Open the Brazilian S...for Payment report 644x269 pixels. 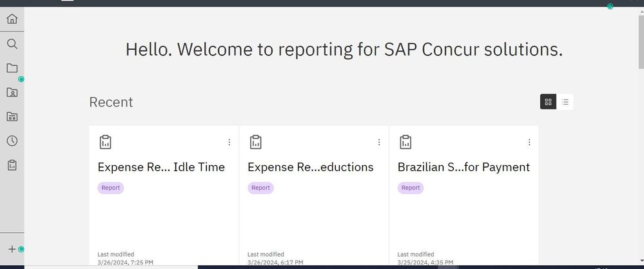[x=463, y=167]
